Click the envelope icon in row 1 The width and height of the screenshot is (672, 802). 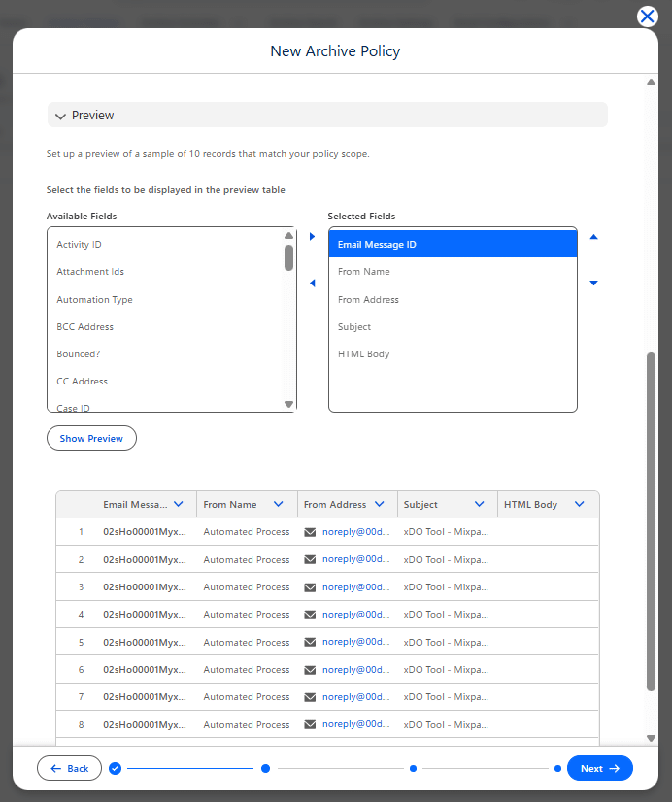tap(310, 532)
